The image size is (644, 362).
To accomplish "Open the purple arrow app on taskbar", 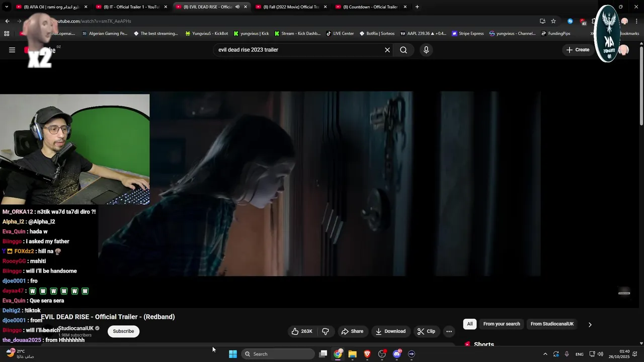I will [412, 354].
